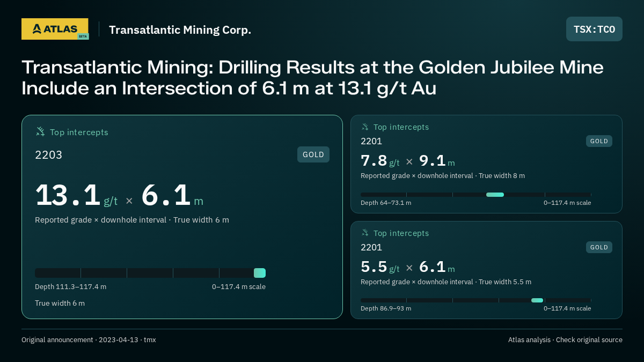This screenshot has width=644, height=362.
Task: Click the 13.1 grade value
Action: click(x=68, y=195)
